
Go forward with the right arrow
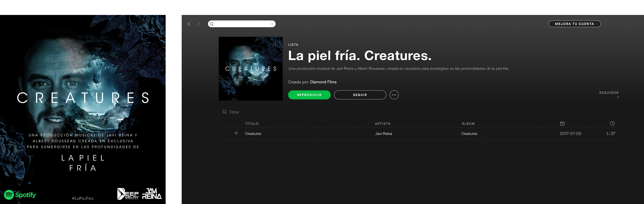point(199,24)
